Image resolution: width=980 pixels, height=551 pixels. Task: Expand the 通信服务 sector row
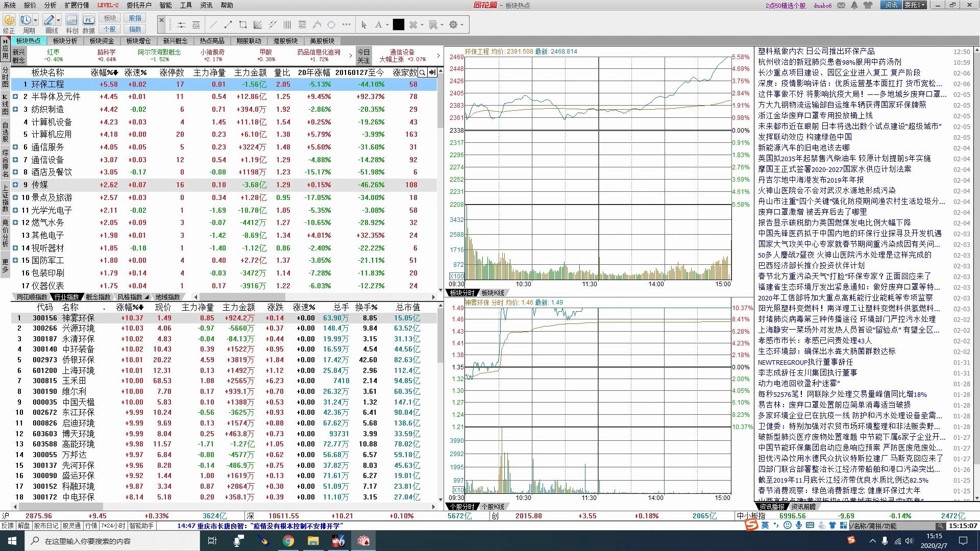[x=15, y=147]
